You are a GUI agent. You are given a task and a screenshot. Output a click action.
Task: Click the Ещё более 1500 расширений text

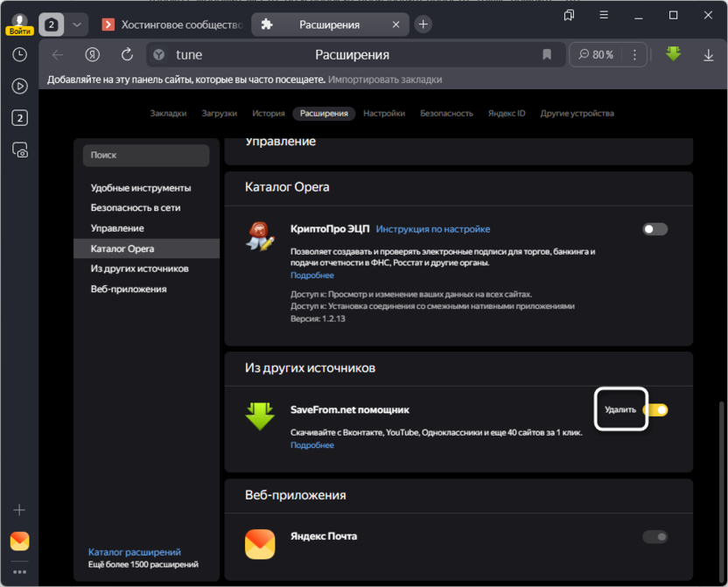pyautogui.click(x=143, y=565)
